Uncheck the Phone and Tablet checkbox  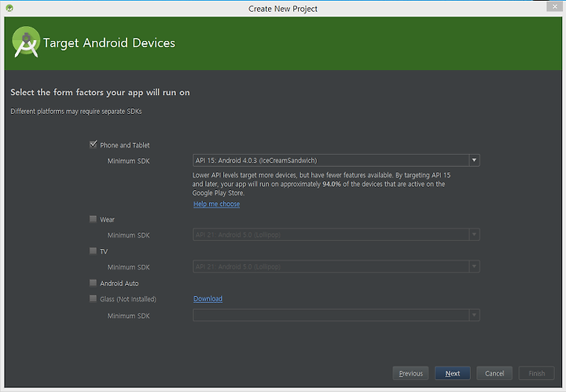93,145
